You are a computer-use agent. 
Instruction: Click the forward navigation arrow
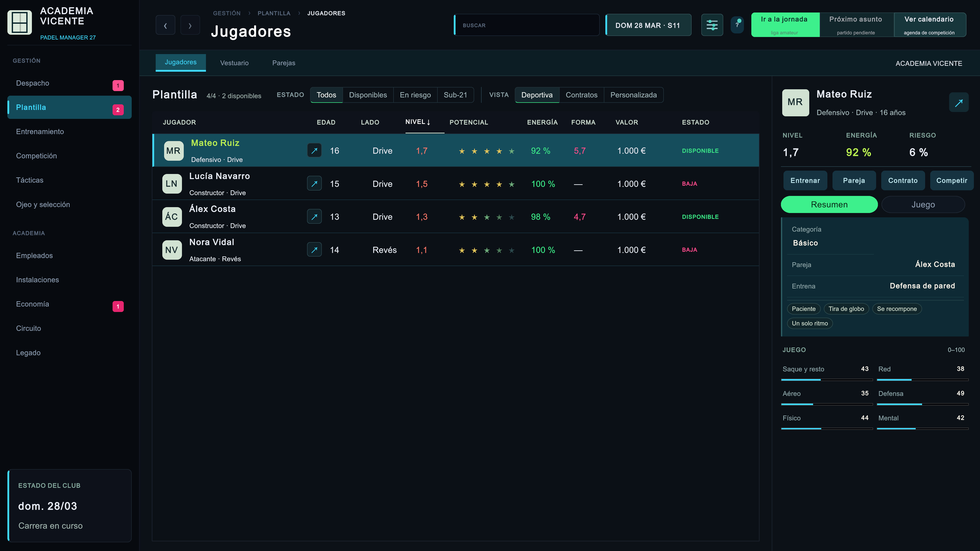point(190,25)
